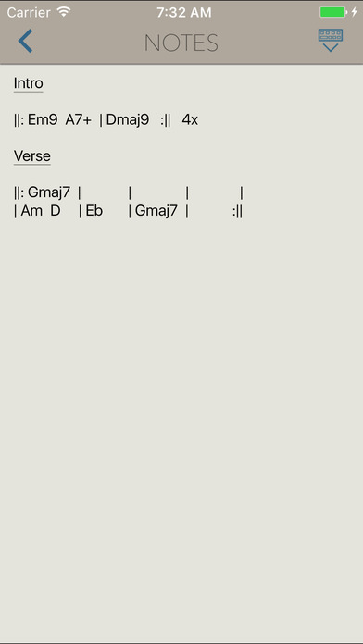Tap the Wi-Fi status icon
The width and height of the screenshot is (363, 644).
click(x=64, y=12)
